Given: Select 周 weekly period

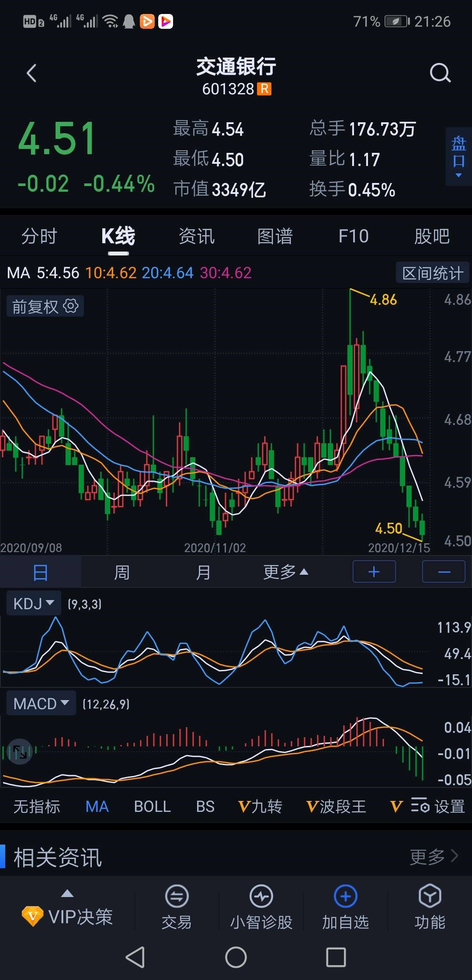Looking at the screenshot, I should coord(121,572).
